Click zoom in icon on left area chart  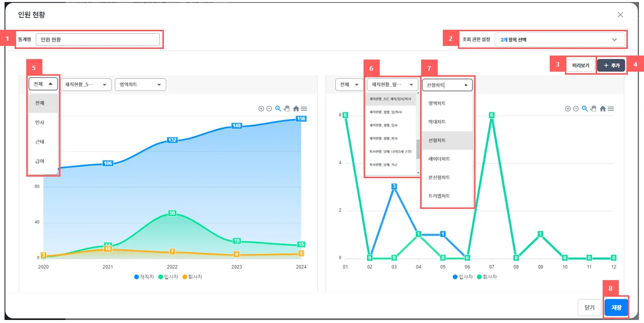261,109
